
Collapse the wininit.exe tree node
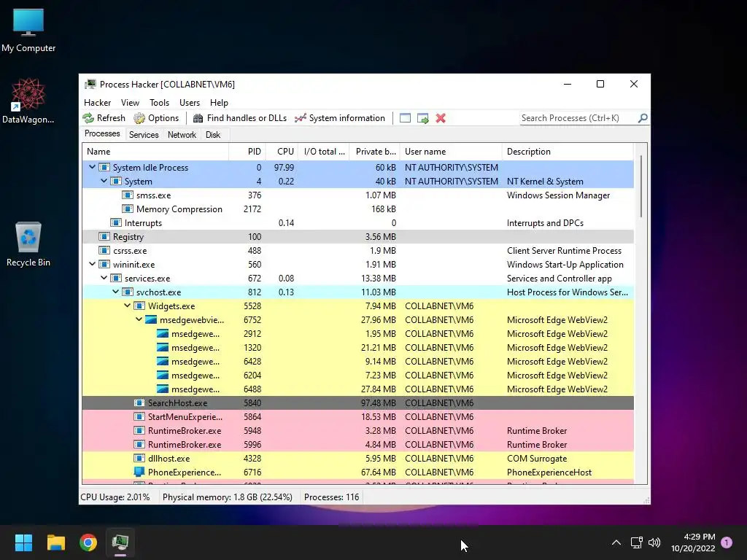(92, 264)
